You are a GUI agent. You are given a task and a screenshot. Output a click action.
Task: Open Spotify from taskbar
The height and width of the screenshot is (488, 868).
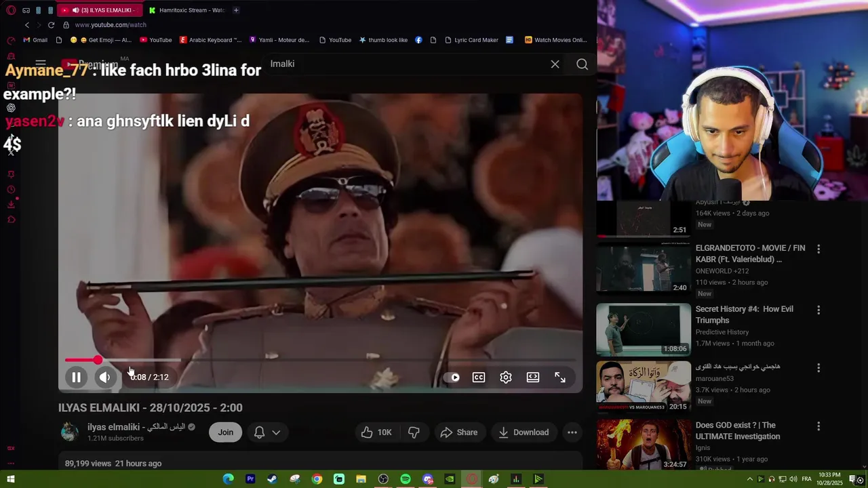[406, 479]
